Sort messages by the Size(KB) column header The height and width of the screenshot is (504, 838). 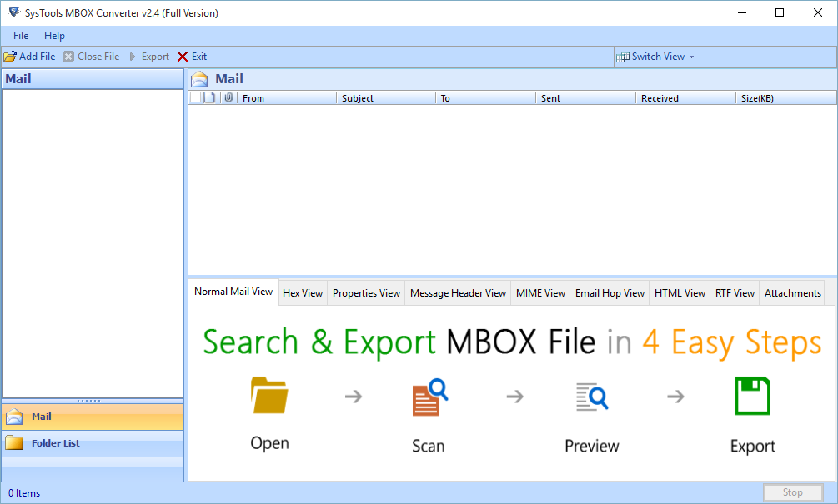759,97
